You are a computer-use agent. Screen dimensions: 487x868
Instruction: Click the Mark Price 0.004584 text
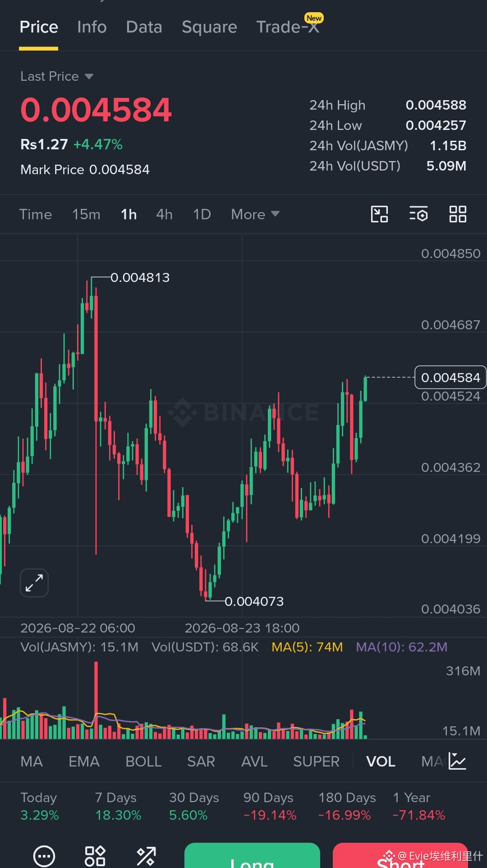pos(85,170)
